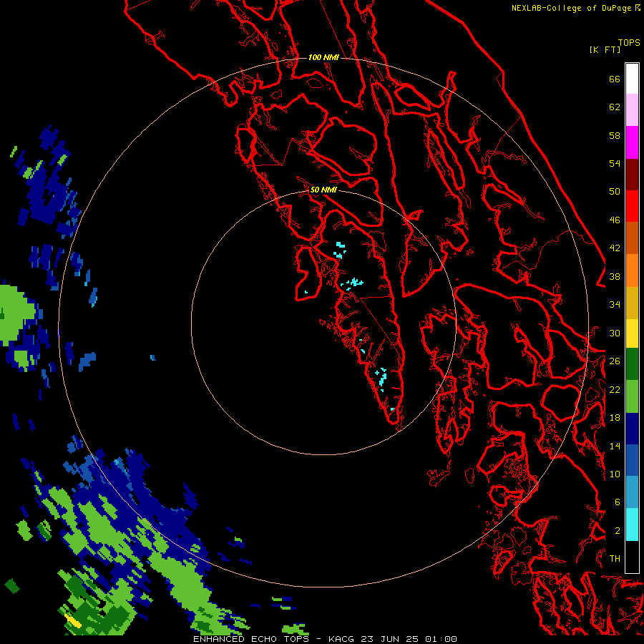Click the TH threshold legend label
Image resolution: width=644 pixels, height=644 pixels.
615,559
